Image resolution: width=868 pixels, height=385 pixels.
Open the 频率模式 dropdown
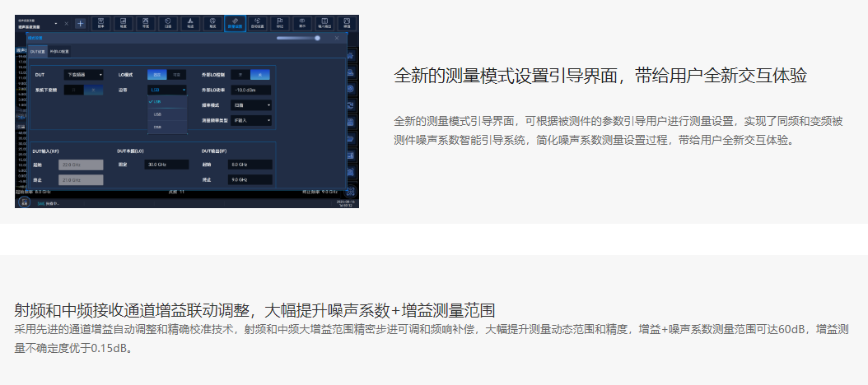tap(251, 105)
